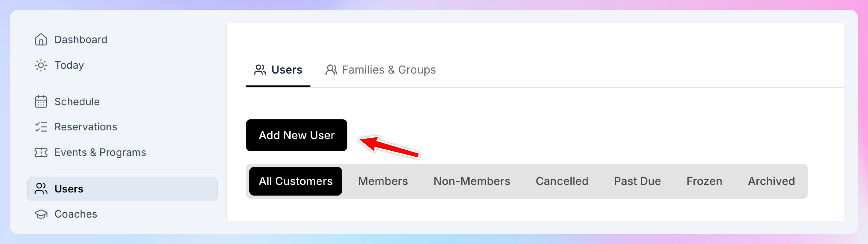
Task: Click the Coaches graduation cap icon
Action: point(41,214)
